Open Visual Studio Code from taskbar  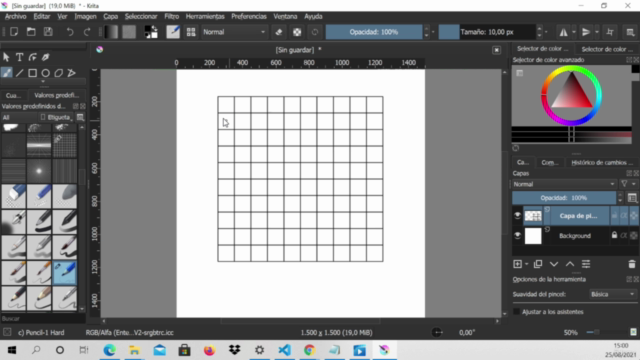[x=284, y=350]
